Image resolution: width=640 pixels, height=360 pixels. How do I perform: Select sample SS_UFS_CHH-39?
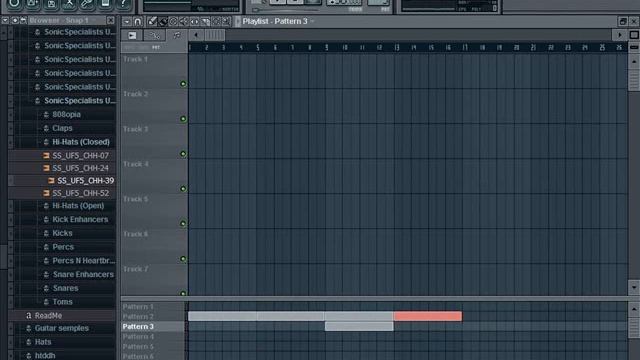(86, 180)
